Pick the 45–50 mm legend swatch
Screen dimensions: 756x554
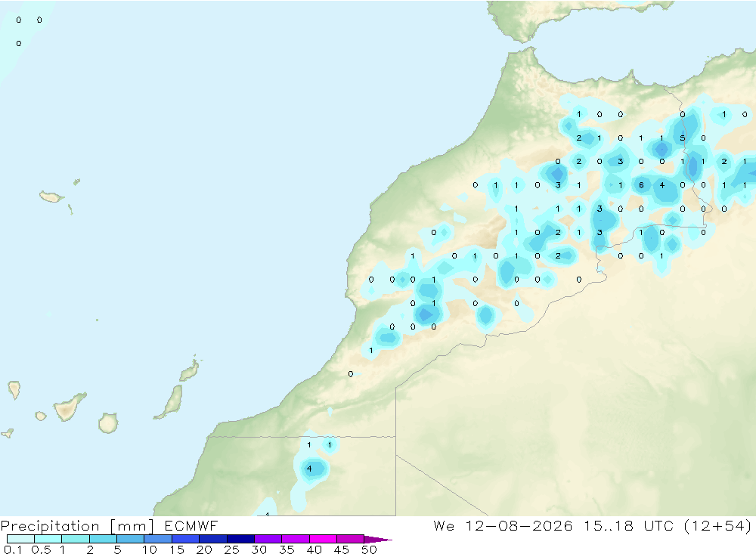[350, 539]
